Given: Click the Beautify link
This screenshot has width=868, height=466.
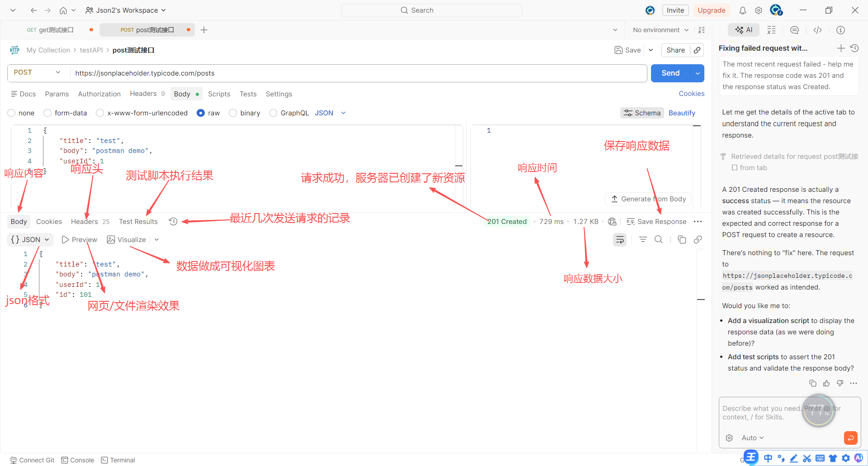Looking at the screenshot, I should (x=682, y=113).
